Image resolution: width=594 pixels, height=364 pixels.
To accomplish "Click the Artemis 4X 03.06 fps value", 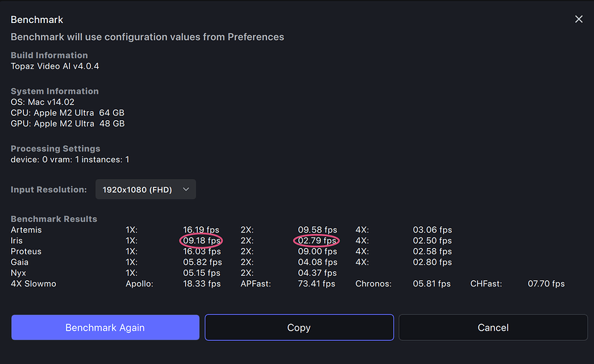I will 433,230.
